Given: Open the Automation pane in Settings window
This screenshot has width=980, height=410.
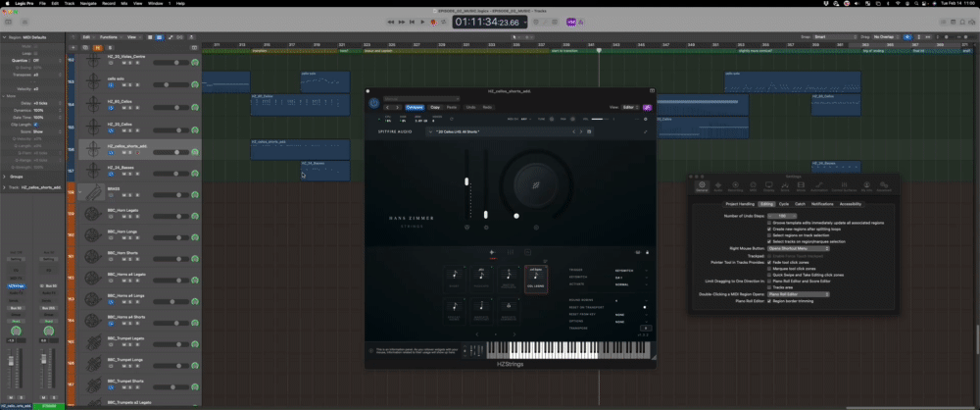Looking at the screenshot, I should (818, 186).
